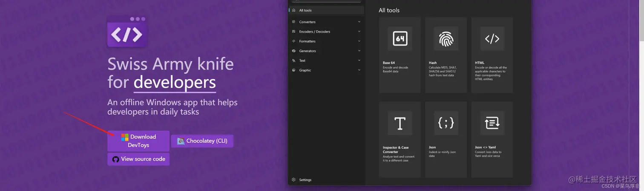The height and width of the screenshot is (191, 644).
Task: Click the Generators sidebar icon
Action: point(294,51)
